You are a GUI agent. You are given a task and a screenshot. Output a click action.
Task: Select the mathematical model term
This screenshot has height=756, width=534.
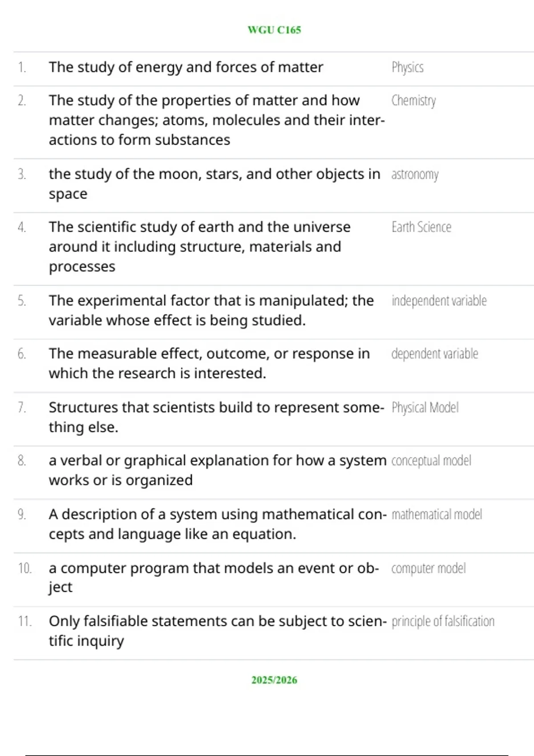(437, 515)
